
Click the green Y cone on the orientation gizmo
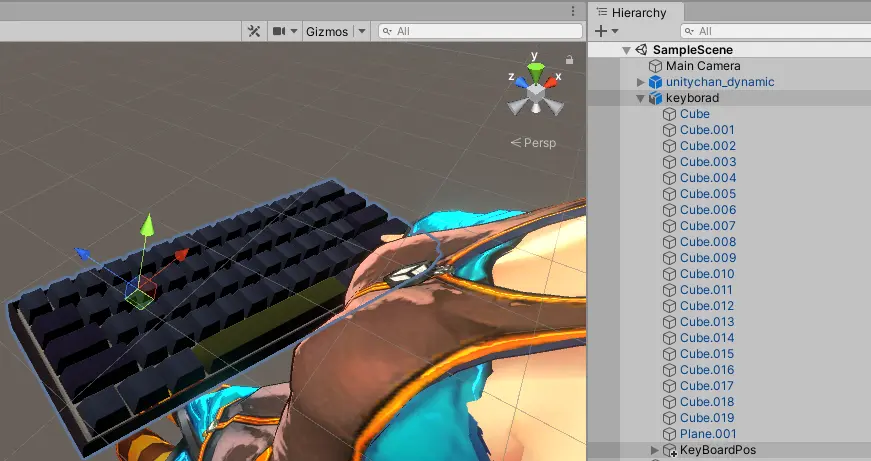[535, 72]
